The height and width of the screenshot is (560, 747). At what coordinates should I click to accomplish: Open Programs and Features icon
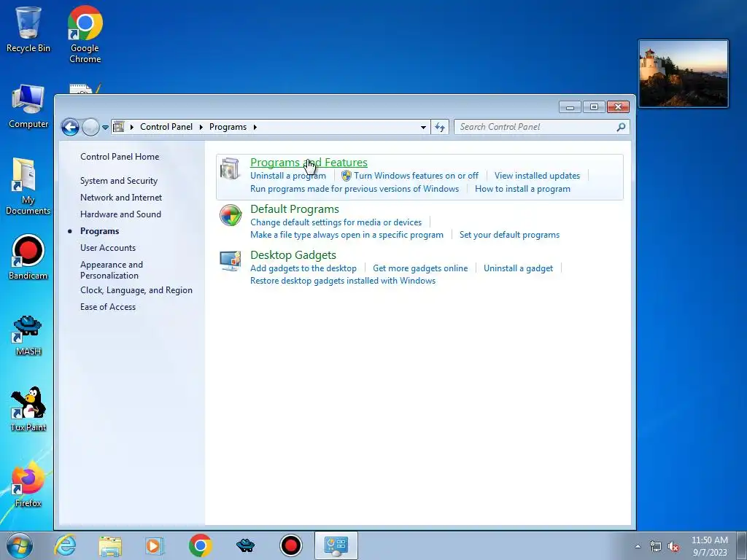[231, 169]
